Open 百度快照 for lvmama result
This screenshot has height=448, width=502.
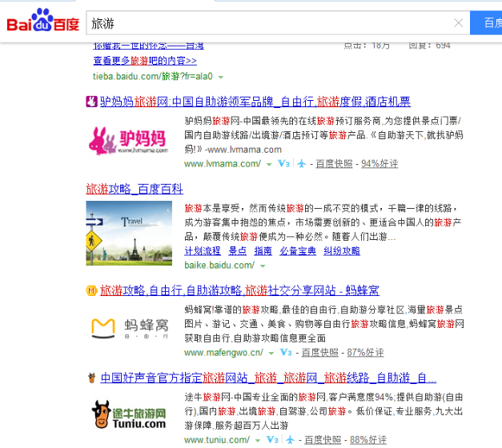pyautogui.click(x=334, y=164)
